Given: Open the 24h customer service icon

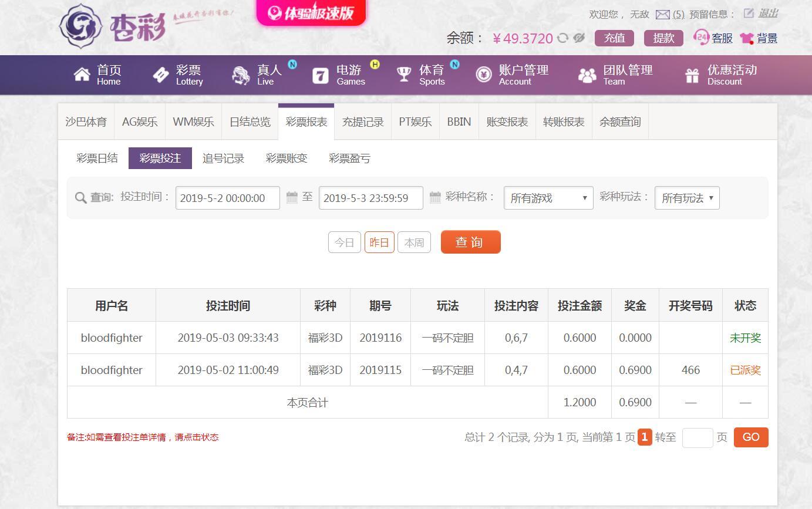Looking at the screenshot, I should click(x=701, y=38).
